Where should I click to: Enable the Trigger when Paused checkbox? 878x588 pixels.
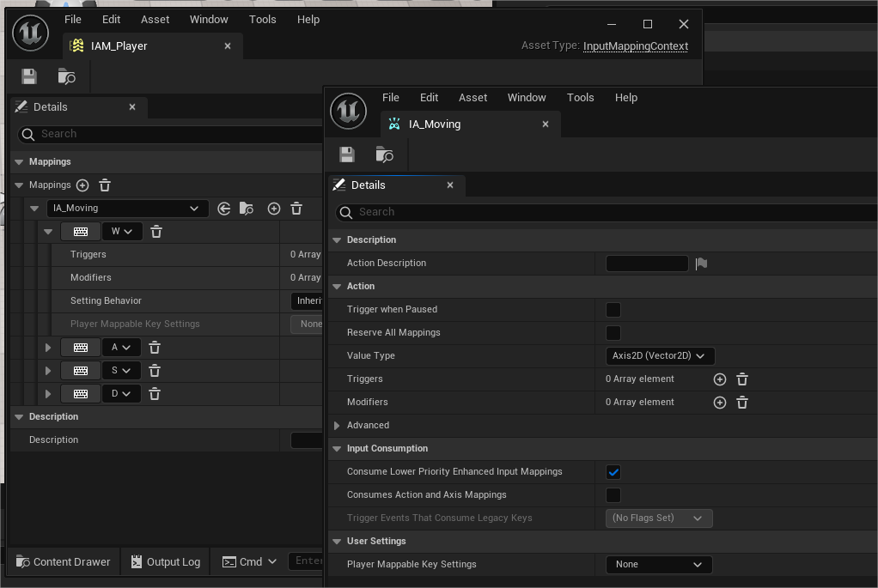tap(613, 310)
